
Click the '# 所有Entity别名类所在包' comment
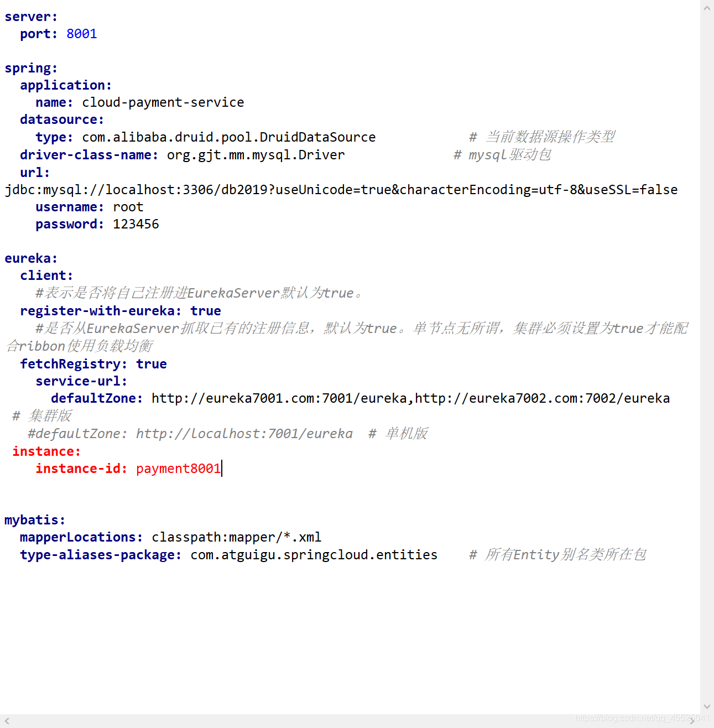(x=557, y=555)
